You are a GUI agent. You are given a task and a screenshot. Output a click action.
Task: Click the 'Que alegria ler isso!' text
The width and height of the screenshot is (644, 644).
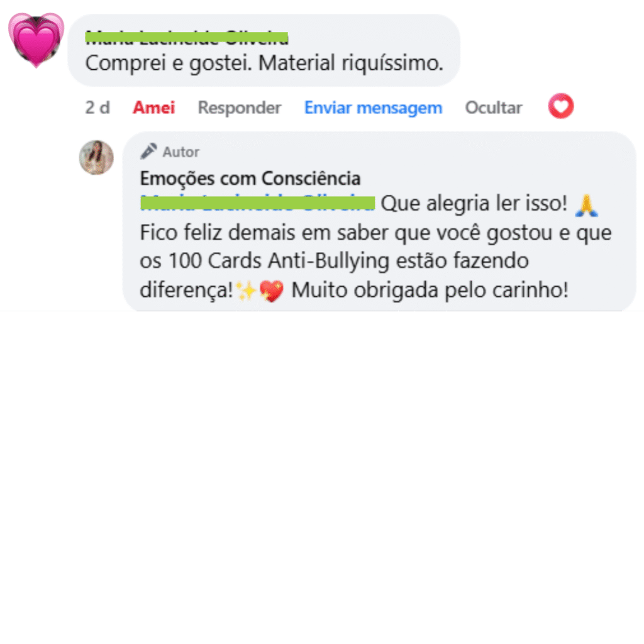[474, 203]
